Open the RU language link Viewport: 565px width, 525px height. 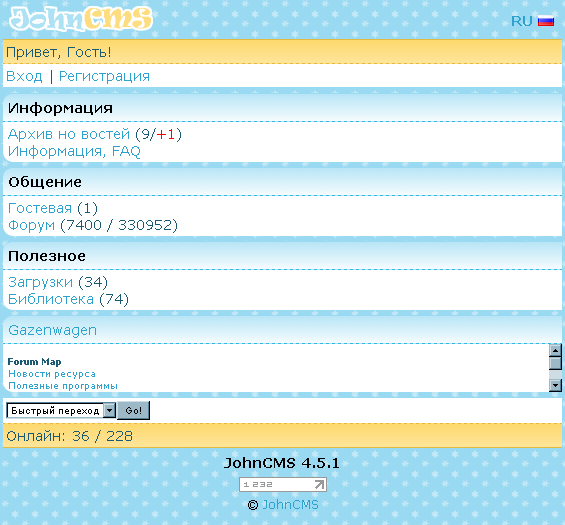coord(521,21)
